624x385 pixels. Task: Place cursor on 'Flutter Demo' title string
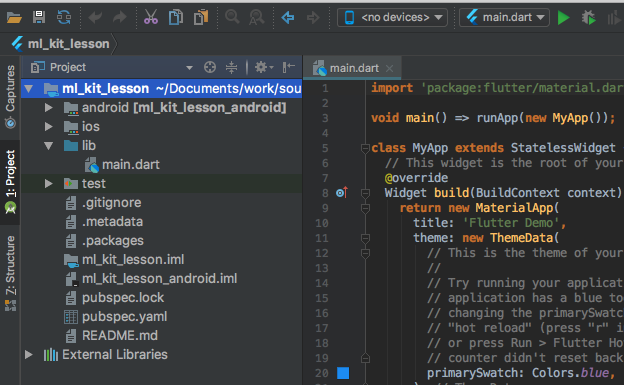(x=511, y=223)
